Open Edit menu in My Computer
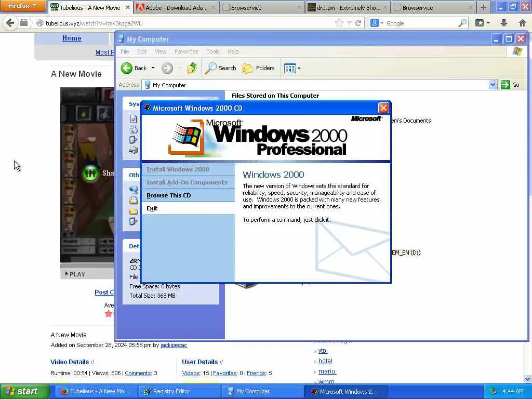The height and width of the screenshot is (399, 532). (142, 51)
